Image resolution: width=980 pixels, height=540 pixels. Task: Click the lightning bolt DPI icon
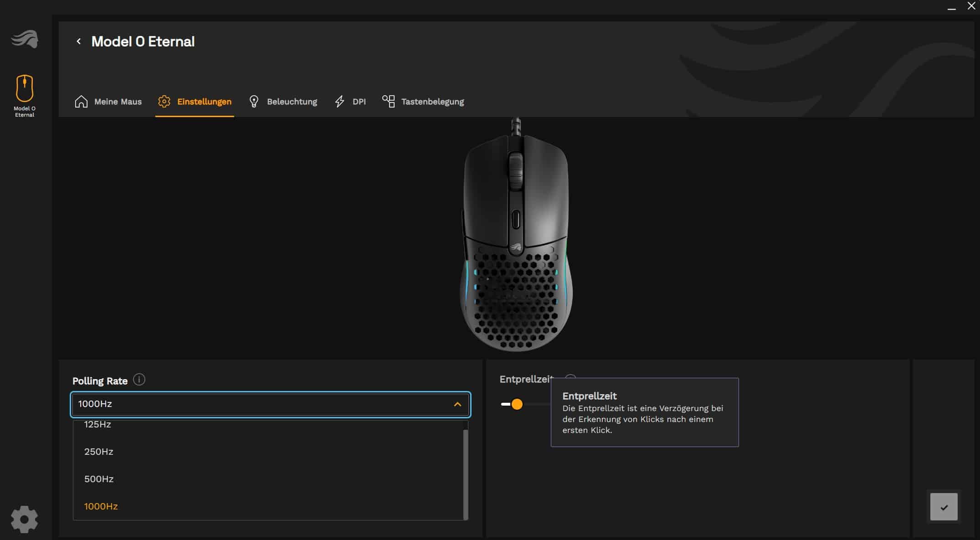[x=340, y=102]
